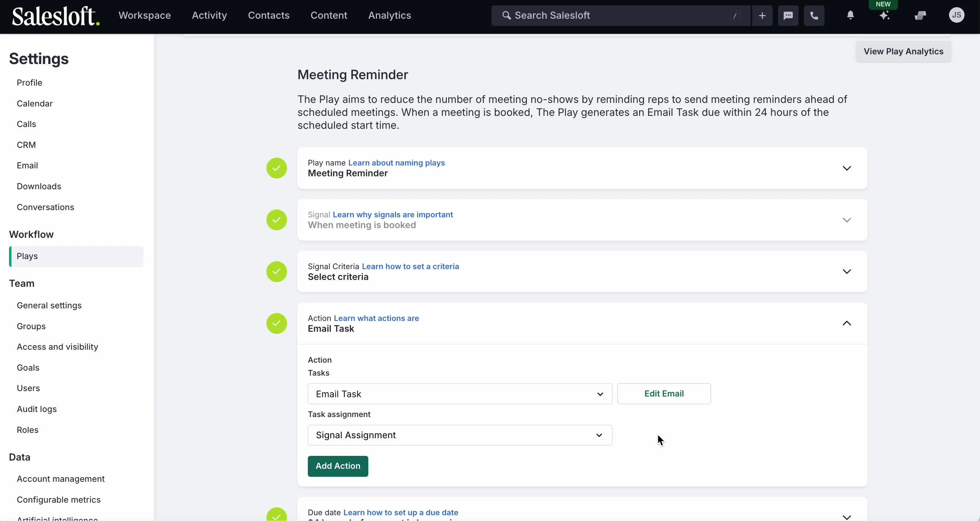The height and width of the screenshot is (521, 980).
Task: Select Plays in Workflow settings
Action: [76, 256]
